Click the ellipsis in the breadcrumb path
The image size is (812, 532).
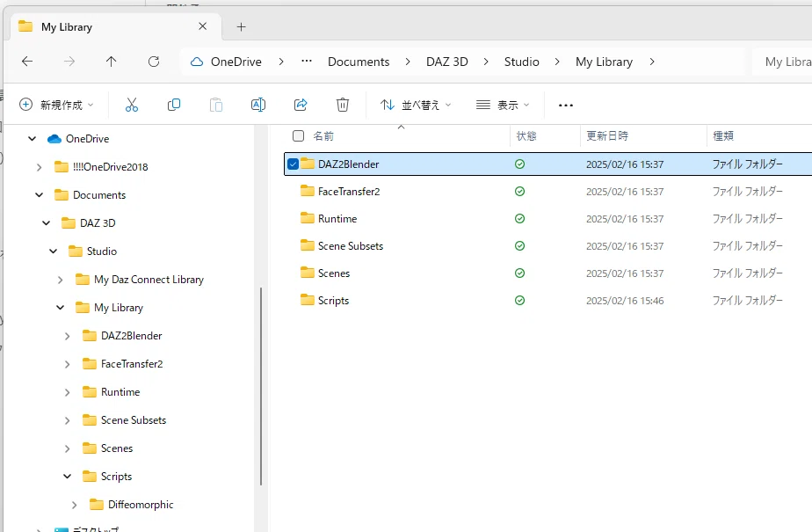click(x=307, y=62)
